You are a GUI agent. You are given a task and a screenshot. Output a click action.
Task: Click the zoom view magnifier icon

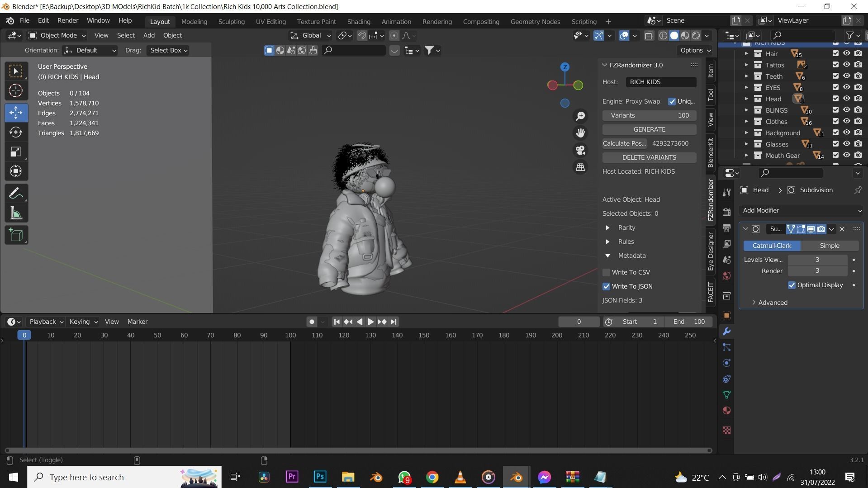(x=580, y=116)
